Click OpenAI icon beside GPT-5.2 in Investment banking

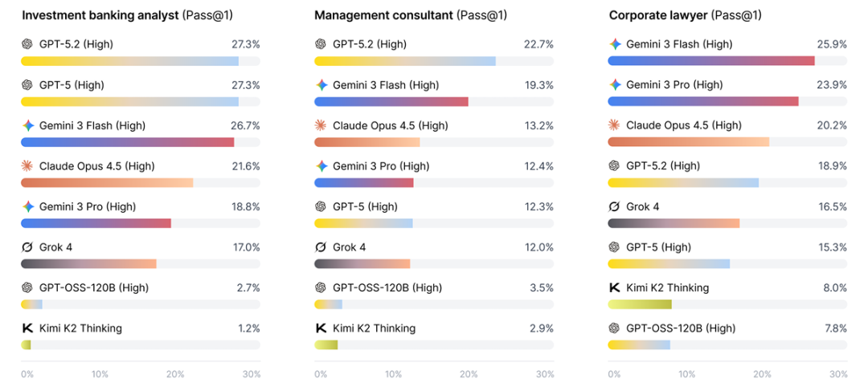coord(27,44)
